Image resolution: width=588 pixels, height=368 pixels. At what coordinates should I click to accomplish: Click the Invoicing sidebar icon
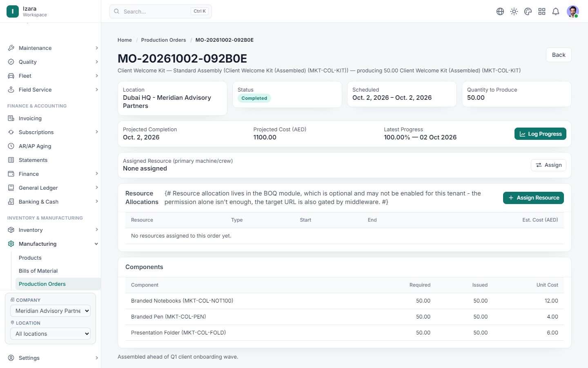point(11,118)
